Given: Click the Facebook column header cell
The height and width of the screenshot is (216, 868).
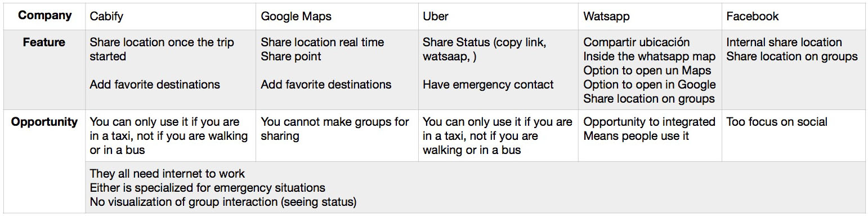Looking at the screenshot, I should [794, 16].
